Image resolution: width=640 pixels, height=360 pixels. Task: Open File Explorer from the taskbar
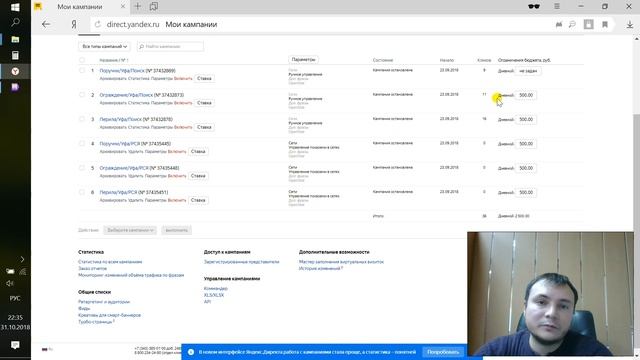[15, 39]
